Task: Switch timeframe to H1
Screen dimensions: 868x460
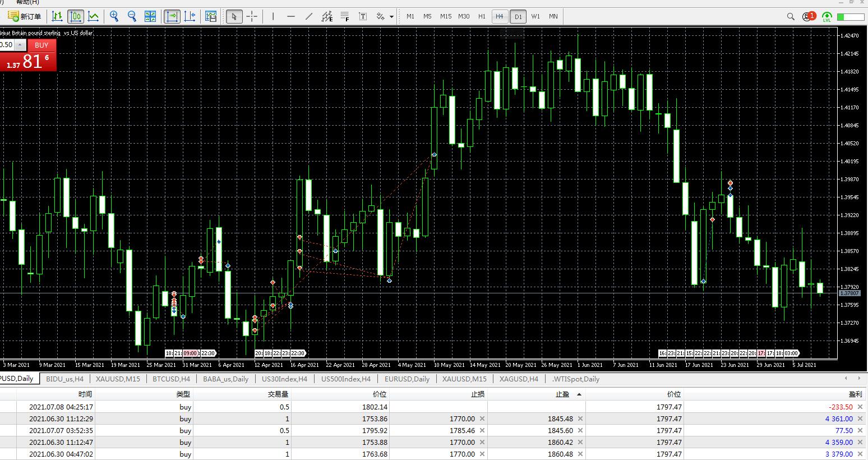Action: point(482,16)
